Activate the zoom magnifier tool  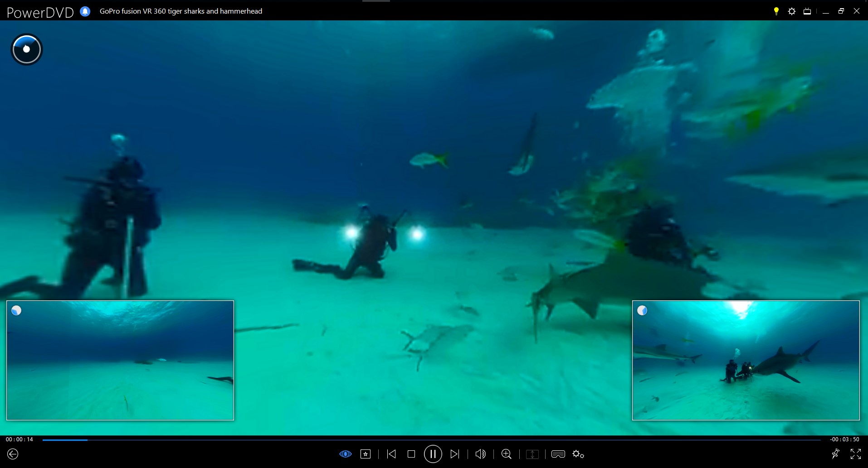tap(507, 454)
